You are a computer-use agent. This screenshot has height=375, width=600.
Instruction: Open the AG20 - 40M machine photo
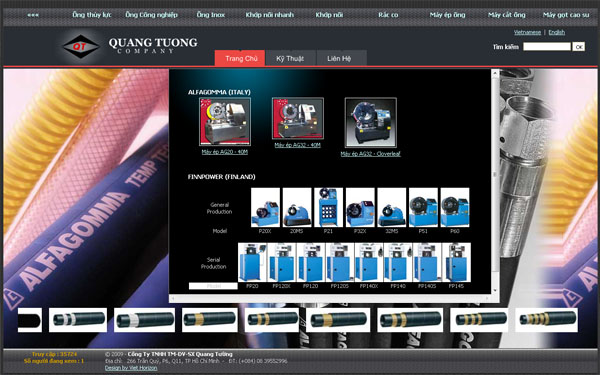(225, 121)
